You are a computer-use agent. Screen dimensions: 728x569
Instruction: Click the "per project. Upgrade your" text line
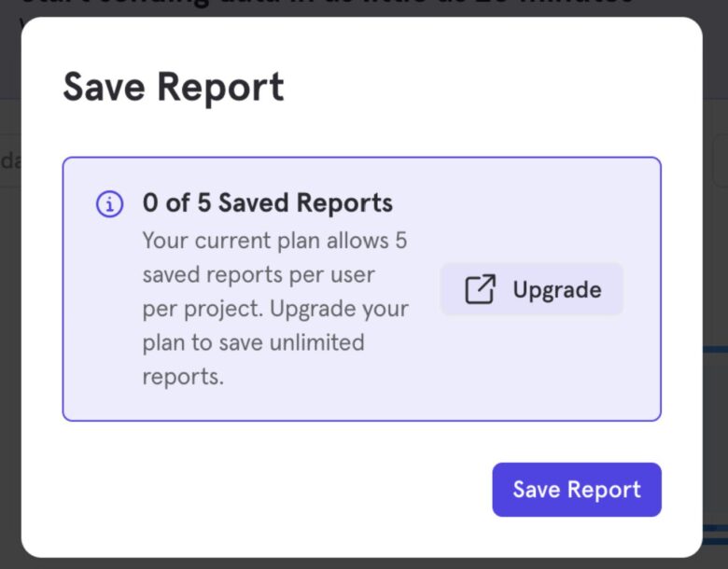(275, 309)
